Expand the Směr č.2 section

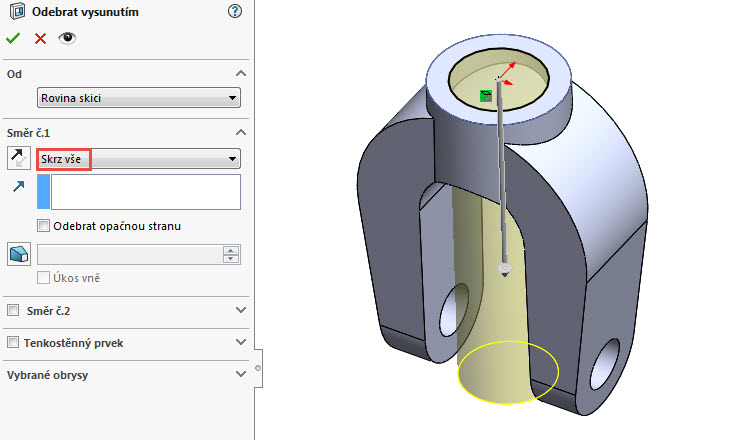[241, 310]
